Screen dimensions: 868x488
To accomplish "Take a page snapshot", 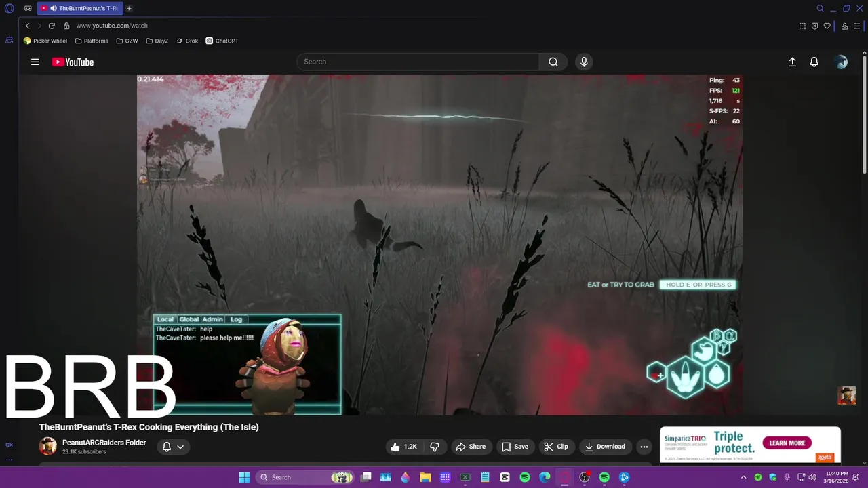I will pyautogui.click(x=802, y=26).
